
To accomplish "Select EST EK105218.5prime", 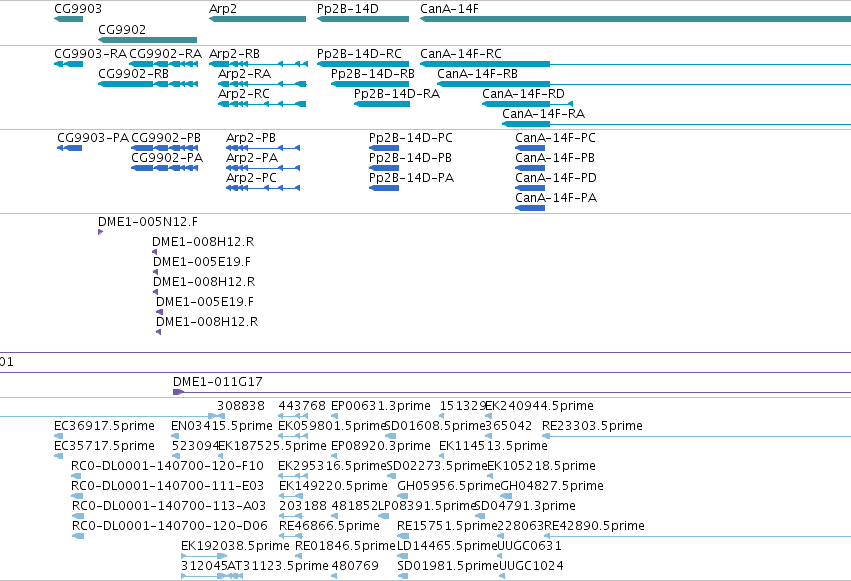I will tap(490, 476).
